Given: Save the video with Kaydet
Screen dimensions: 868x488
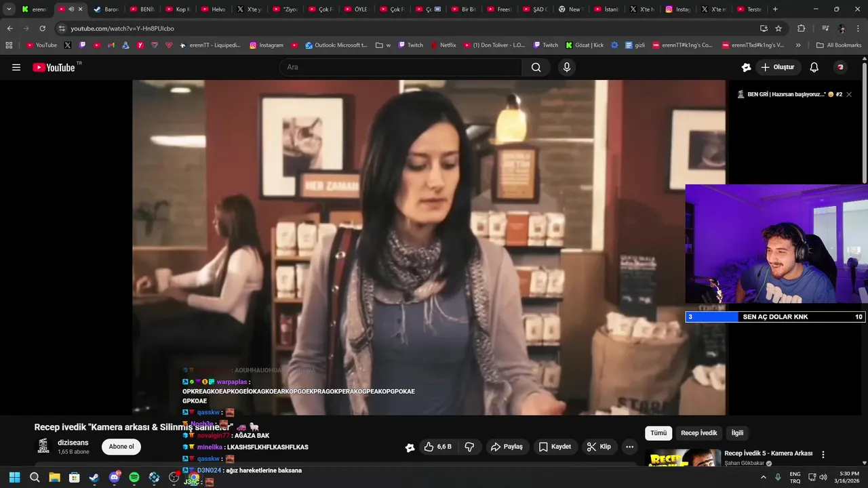Looking at the screenshot, I should 555,447.
